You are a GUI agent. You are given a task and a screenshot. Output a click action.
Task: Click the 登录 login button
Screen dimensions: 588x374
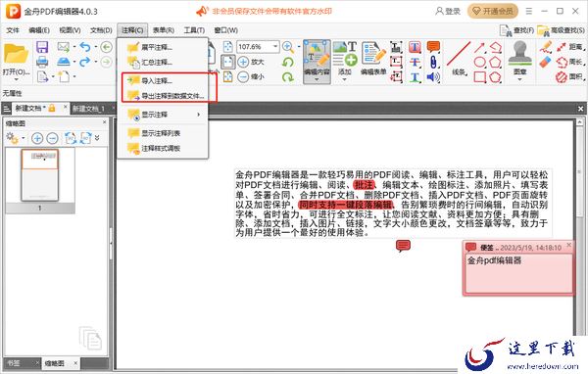tap(448, 11)
